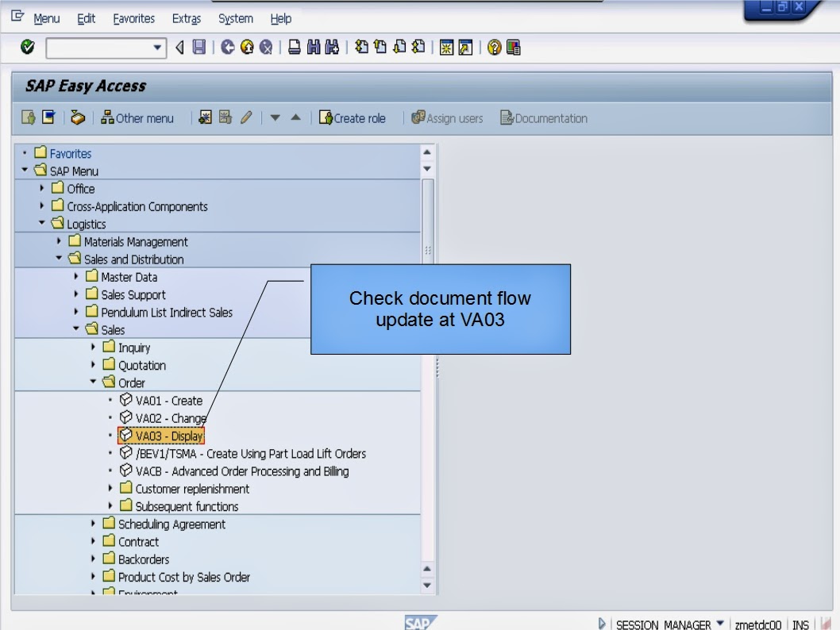
Task: Collapse the SAP Menu tree node
Action: (25, 170)
